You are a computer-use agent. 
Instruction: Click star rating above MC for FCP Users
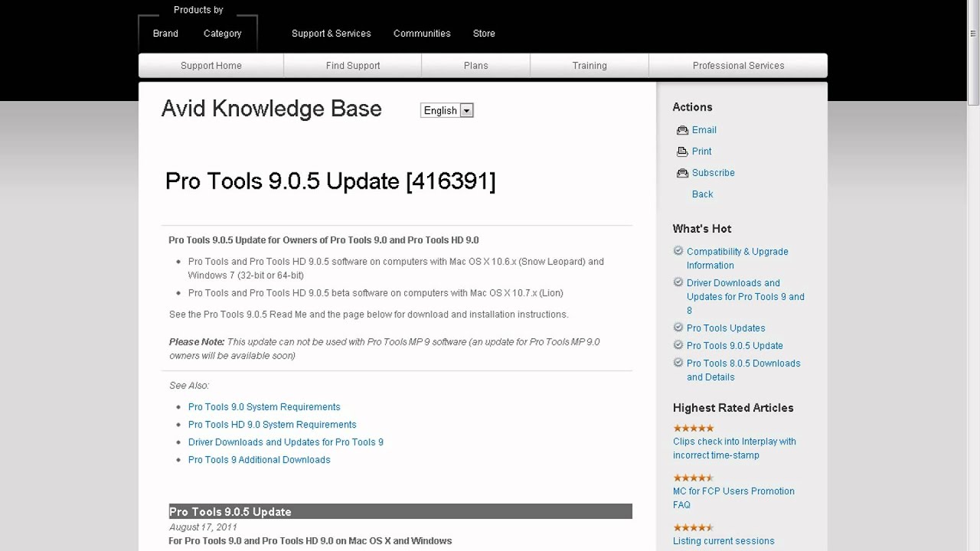[694, 478]
